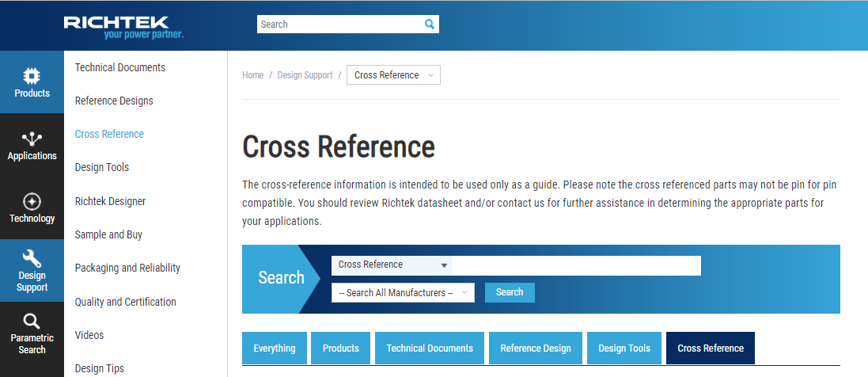This screenshot has width=868, height=377.
Task: Switch to the Technical Documents tab
Action: (x=430, y=348)
